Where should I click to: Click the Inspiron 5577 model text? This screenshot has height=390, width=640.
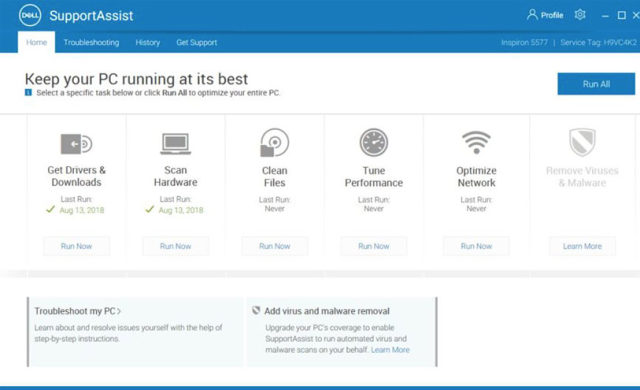click(x=524, y=42)
